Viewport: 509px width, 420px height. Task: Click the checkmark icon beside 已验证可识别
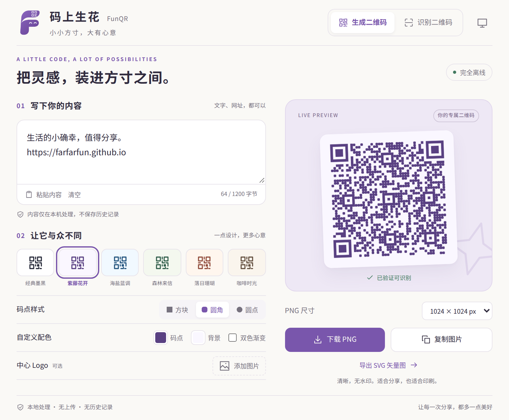(370, 277)
